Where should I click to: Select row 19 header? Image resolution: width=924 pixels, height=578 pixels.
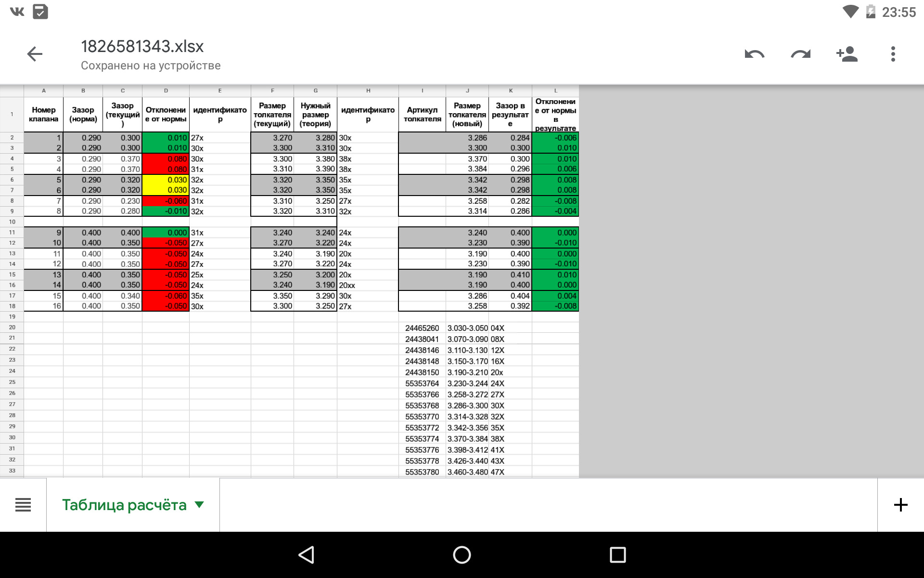12,316
